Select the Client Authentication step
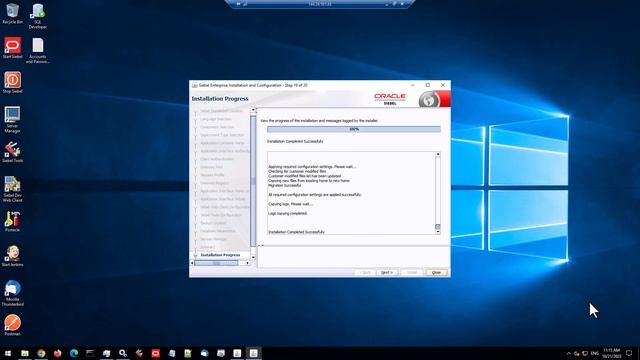640x360 pixels. click(217, 159)
